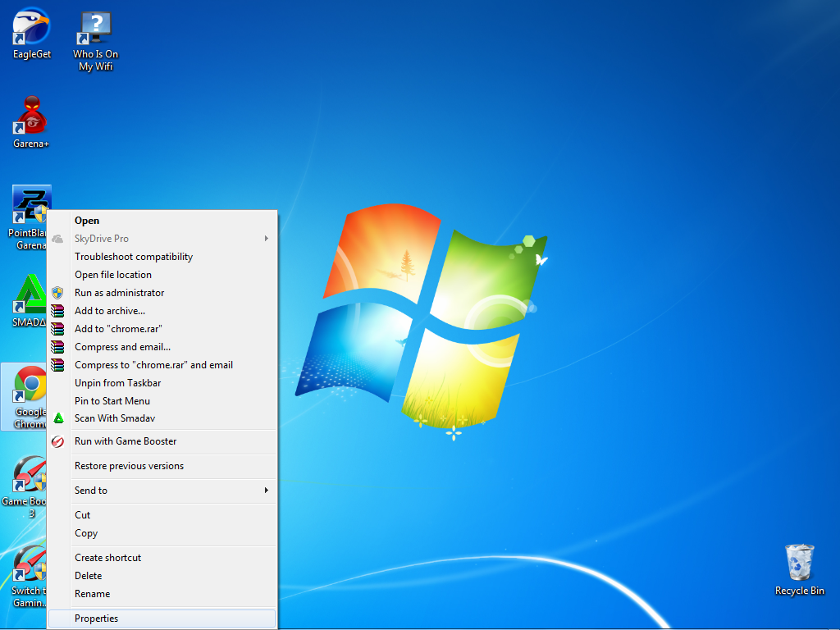Image resolution: width=840 pixels, height=630 pixels.
Task: Select Delete in the context menu
Action: (162, 575)
